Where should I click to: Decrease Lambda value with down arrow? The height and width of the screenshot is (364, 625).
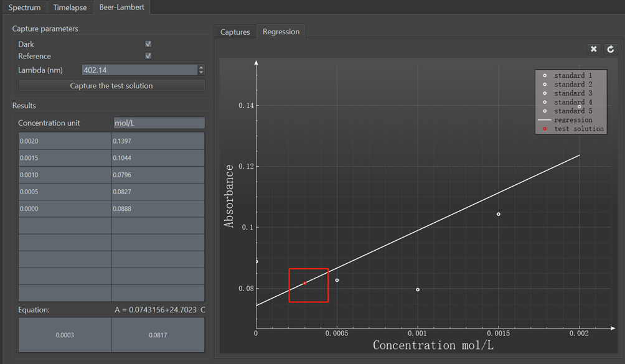coord(201,72)
